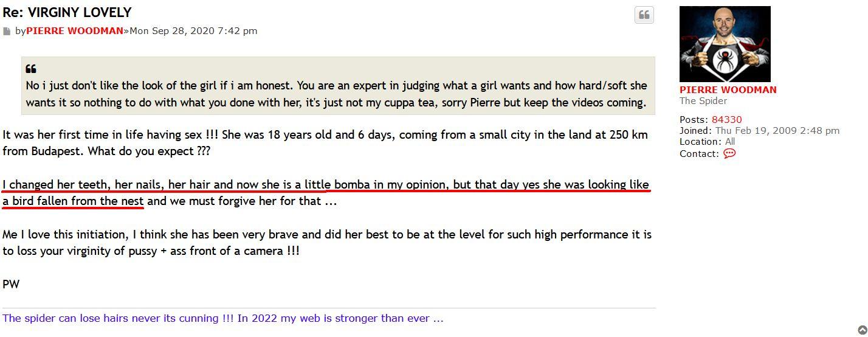The width and height of the screenshot is (868, 337).
Task: View the 84330 posts count link
Action: (726, 120)
